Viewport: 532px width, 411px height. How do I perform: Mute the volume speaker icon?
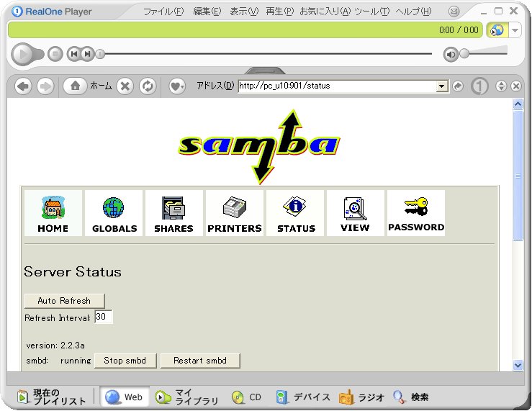451,54
